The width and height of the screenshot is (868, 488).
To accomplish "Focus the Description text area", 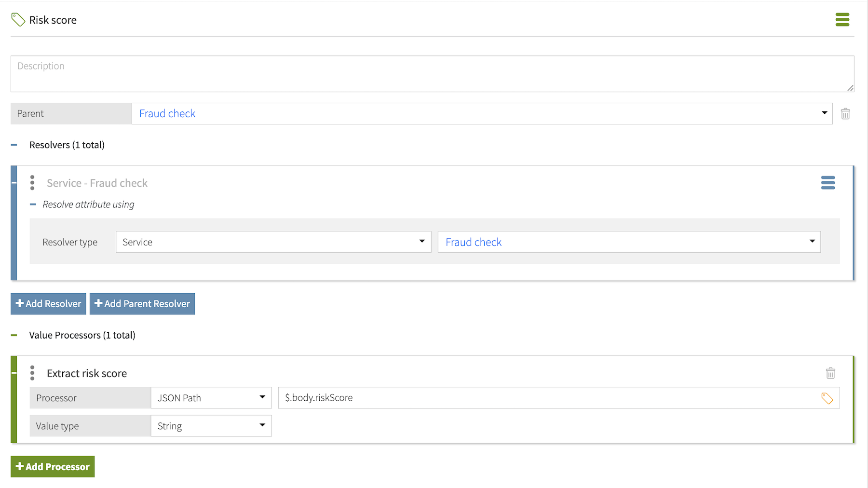I will point(433,74).
